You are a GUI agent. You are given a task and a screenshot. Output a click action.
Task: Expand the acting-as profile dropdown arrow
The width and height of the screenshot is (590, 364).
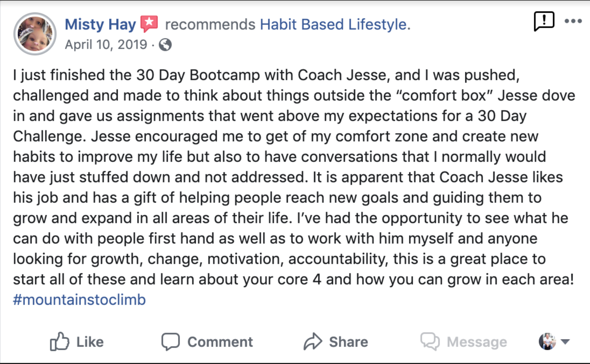[x=565, y=342]
